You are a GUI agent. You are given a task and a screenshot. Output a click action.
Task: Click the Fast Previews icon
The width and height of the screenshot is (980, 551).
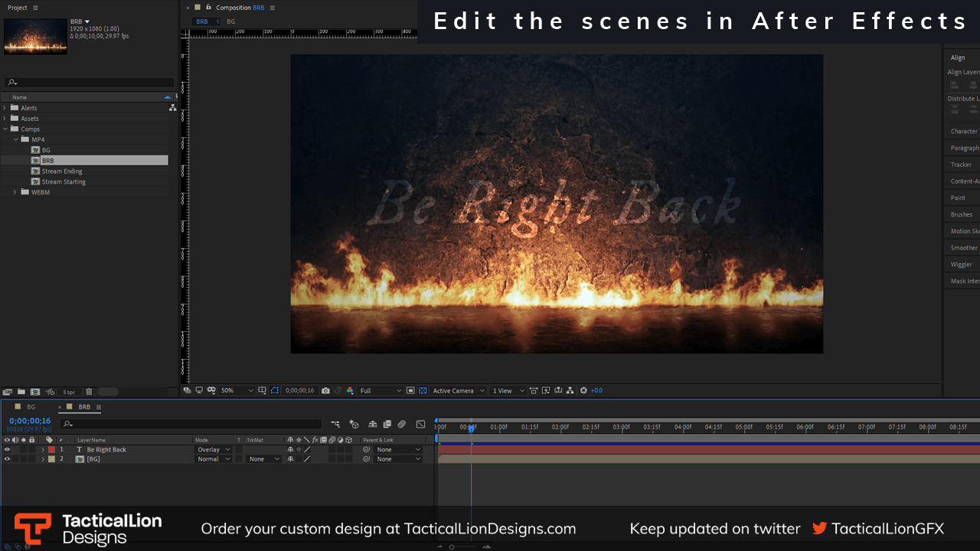546,390
